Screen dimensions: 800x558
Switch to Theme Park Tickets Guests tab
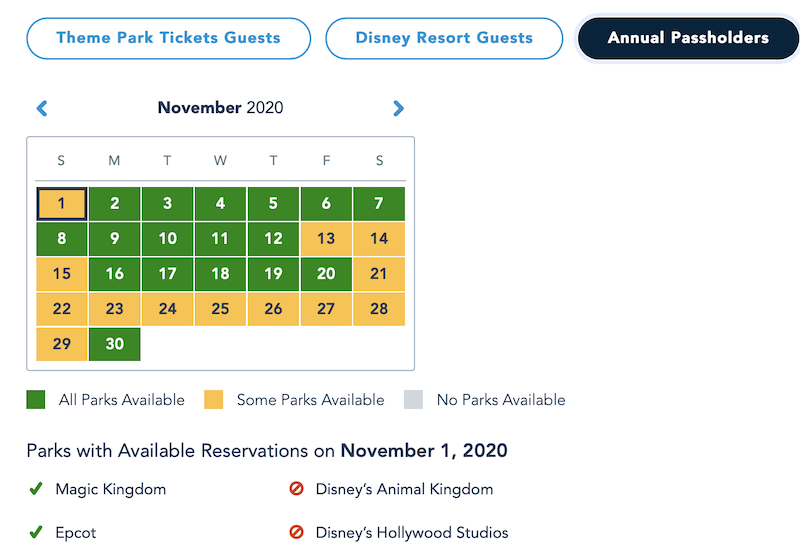(x=168, y=38)
